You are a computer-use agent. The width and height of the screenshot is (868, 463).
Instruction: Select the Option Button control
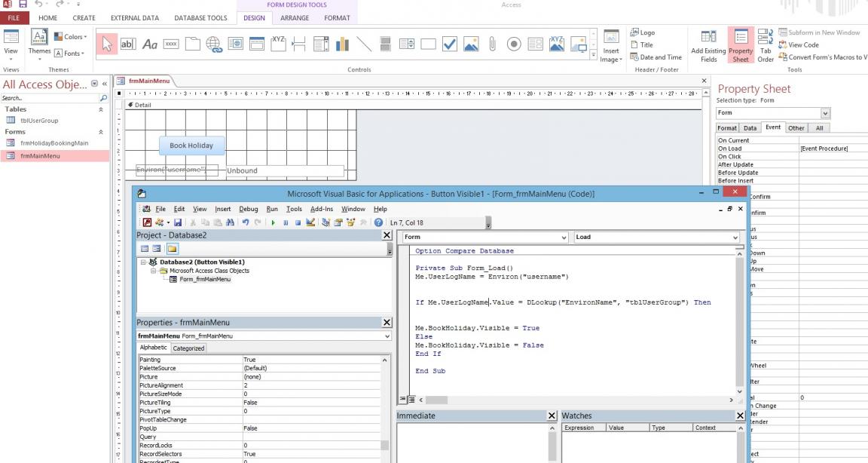point(515,45)
